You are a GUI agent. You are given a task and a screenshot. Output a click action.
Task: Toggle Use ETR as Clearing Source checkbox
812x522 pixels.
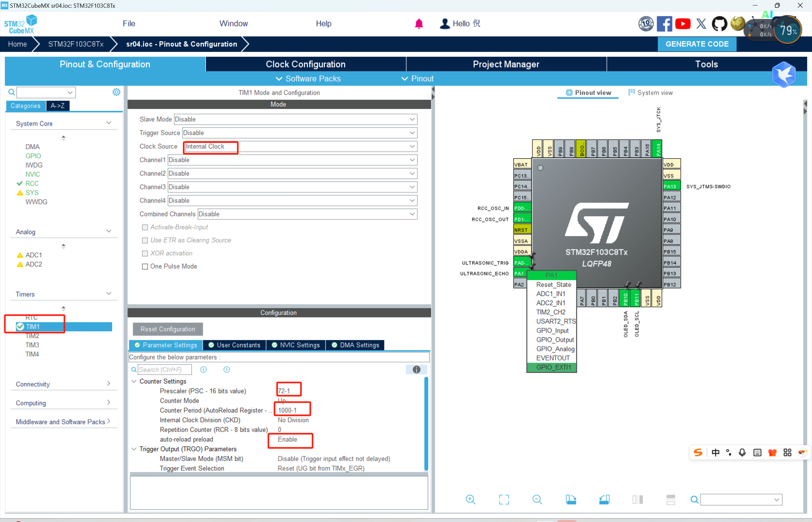[x=145, y=240]
